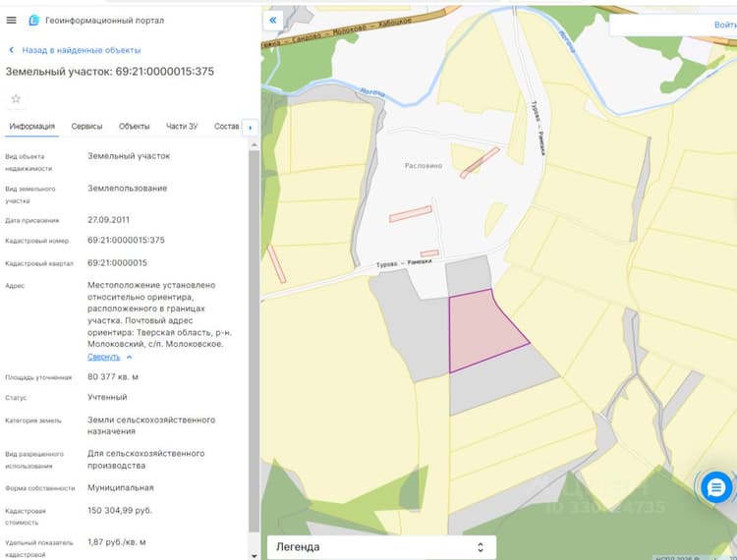Open the Части ЗУ tab
The image size is (737, 560).
point(182,127)
